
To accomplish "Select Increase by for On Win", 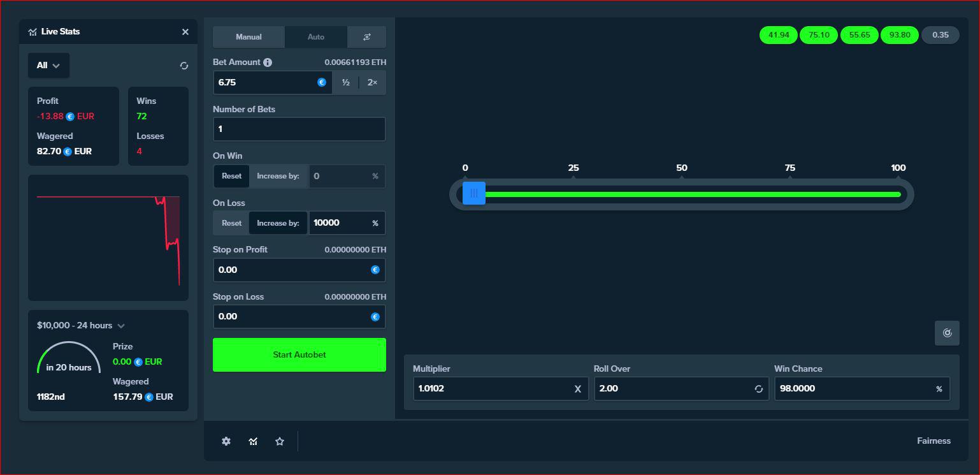I will pyautogui.click(x=278, y=176).
